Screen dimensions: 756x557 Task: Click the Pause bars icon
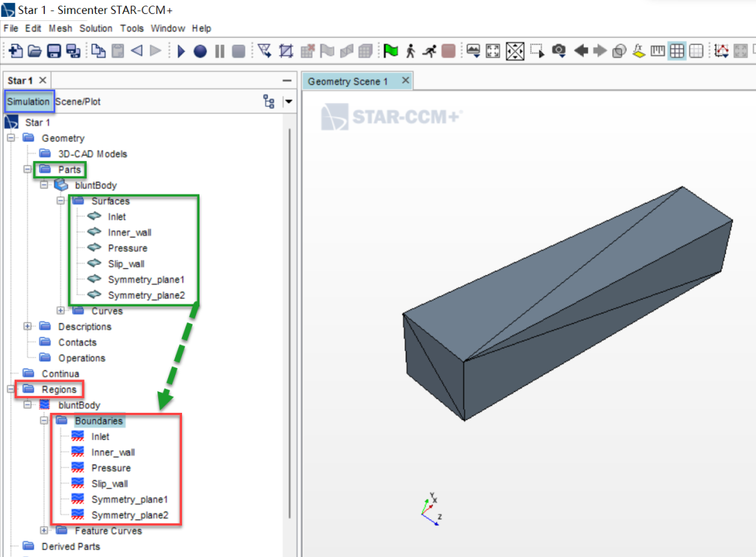click(219, 50)
